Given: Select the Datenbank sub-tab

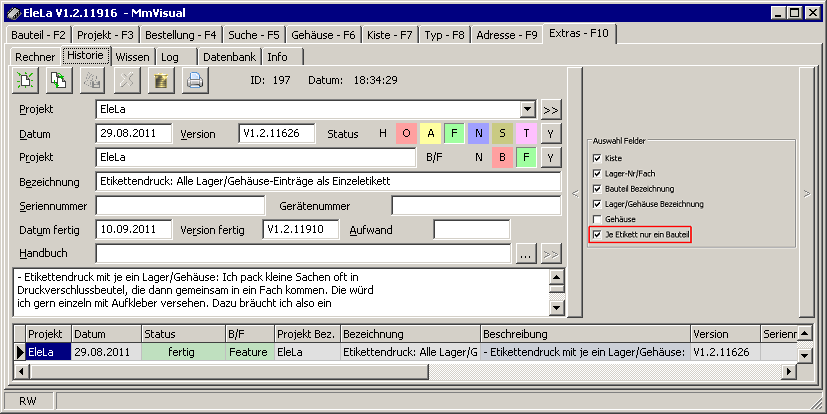Looking at the screenshot, I should pos(229,57).
